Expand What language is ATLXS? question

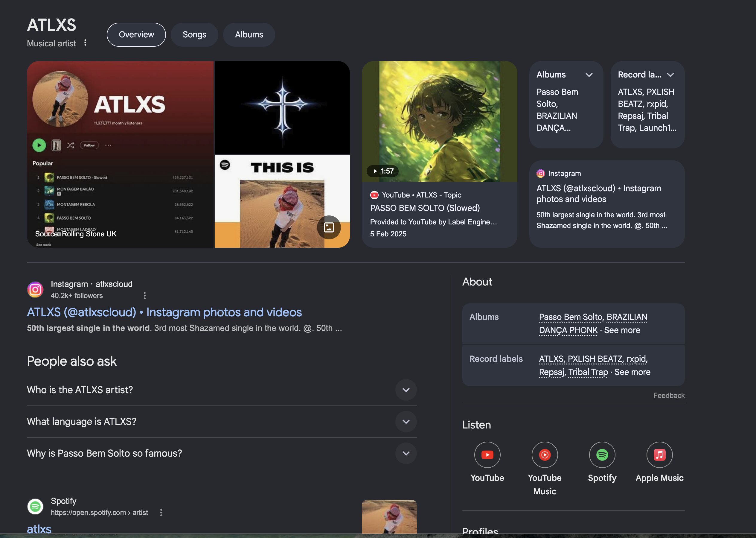[222, 422]
